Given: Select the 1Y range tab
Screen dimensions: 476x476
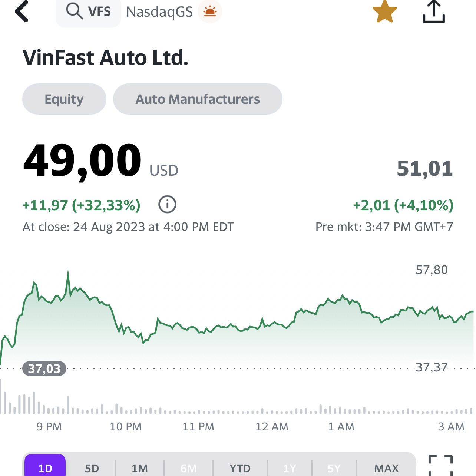Looking at the screenshot, I should coord(290,468).
